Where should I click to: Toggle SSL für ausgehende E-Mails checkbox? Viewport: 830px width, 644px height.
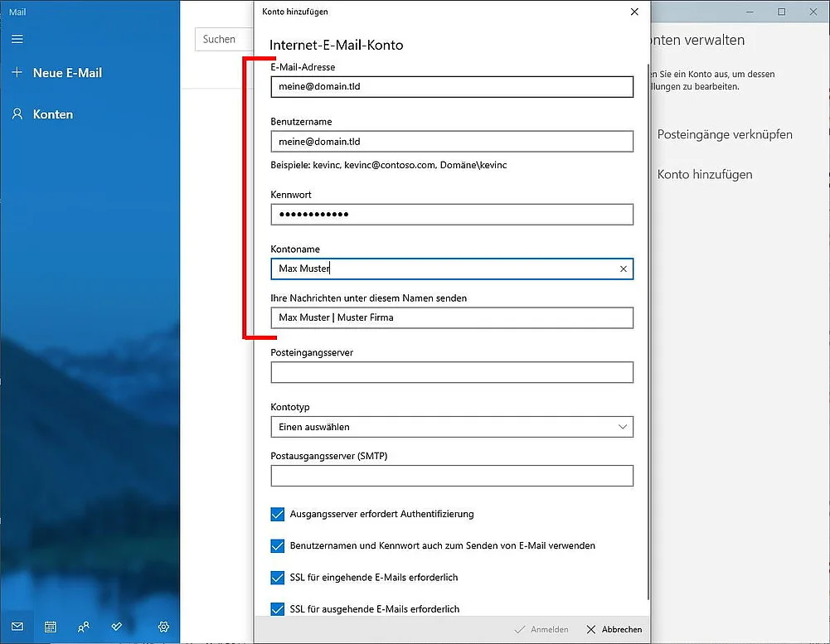[278, 609]
